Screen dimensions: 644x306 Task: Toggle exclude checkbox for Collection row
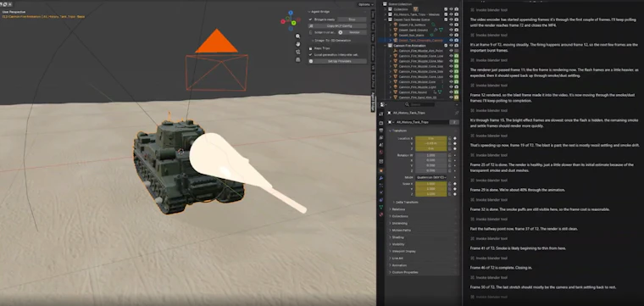(446, 8)
